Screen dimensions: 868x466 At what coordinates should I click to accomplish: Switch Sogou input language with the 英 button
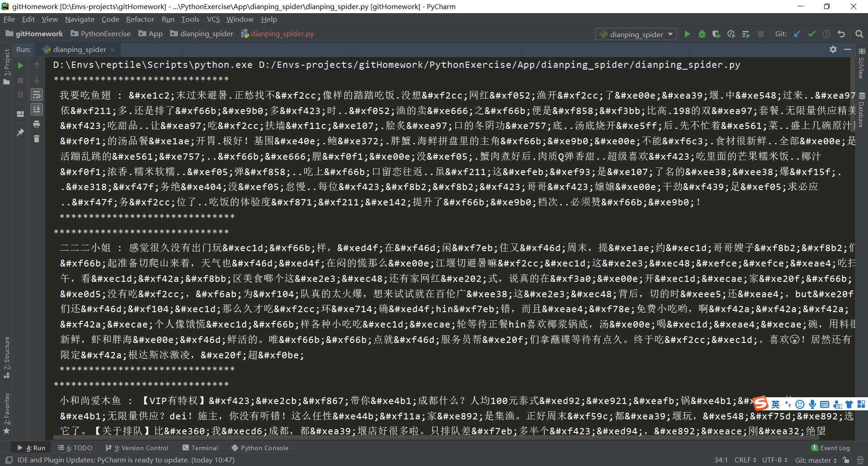click(x=776, y=404)
